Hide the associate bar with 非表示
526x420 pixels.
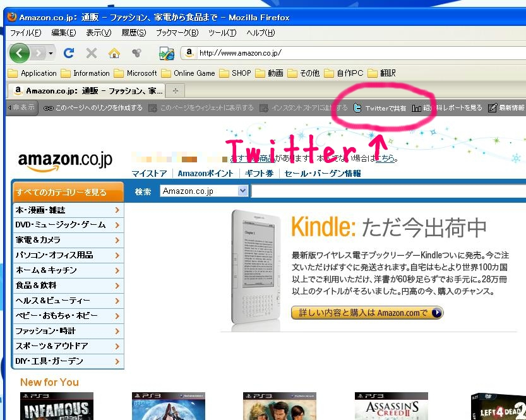(21, 107)
